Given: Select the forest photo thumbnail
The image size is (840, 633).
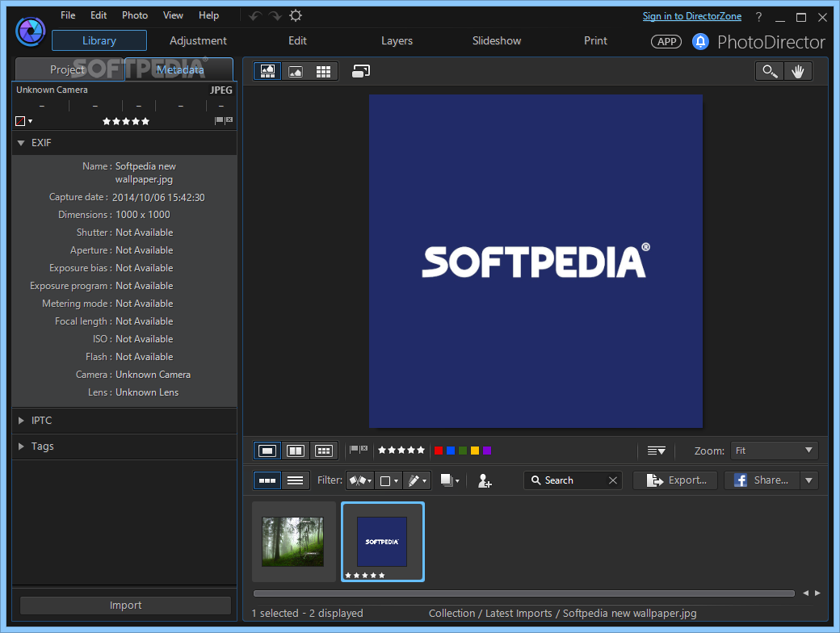Looking at the screenshot, I should [293, 542].
